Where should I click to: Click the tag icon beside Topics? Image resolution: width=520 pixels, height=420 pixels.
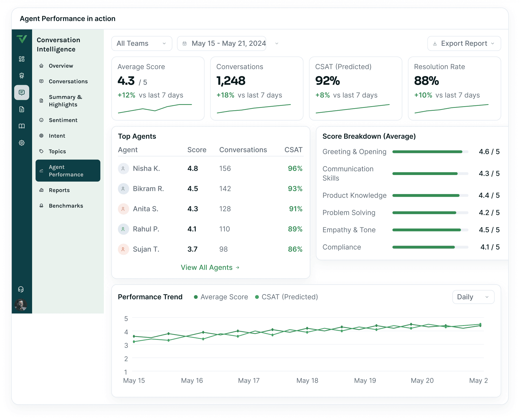[x=41, y=151]
